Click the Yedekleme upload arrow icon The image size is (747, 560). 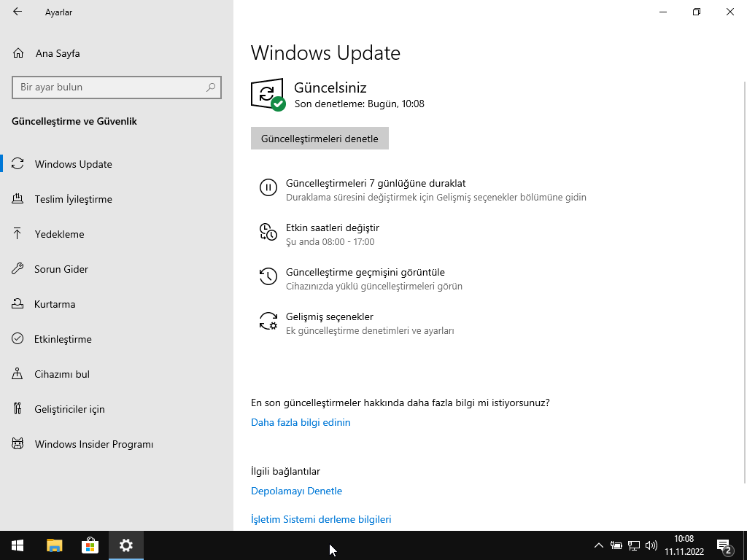point(18,233)
